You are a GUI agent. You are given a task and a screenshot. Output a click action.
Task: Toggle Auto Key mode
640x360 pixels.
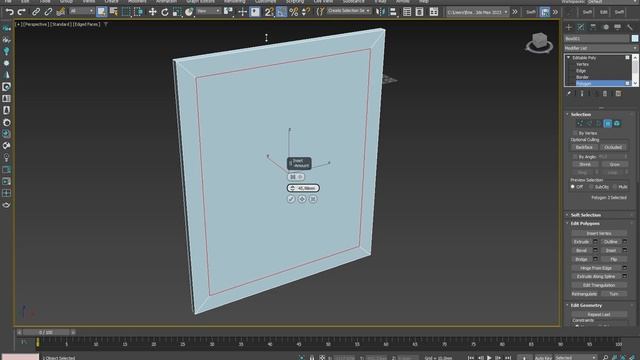tap(543, 358)
